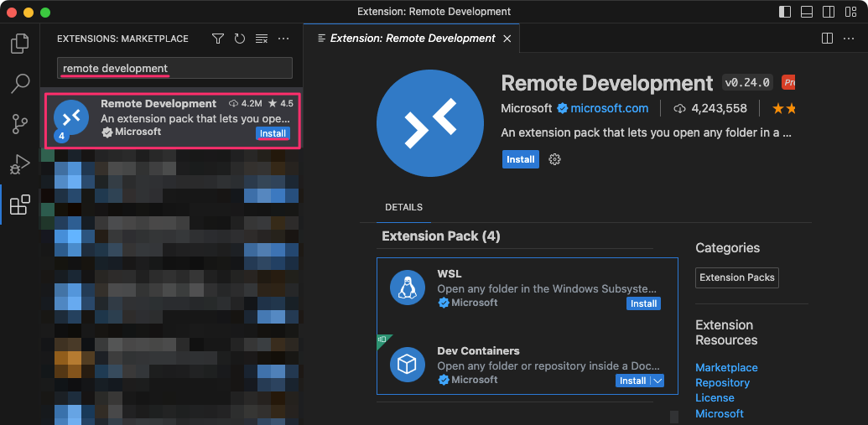
Task: Open the Explorer view in activity bar
Action: pyautogui.click(x=20, y=43)
